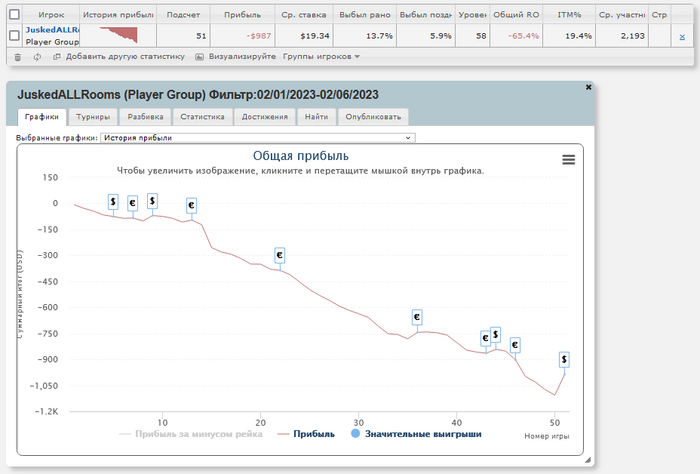This screenshot has width=700, height=474.
Task: Click the profit history sparkline thumbnail
Action: click(x=119, y=35)
